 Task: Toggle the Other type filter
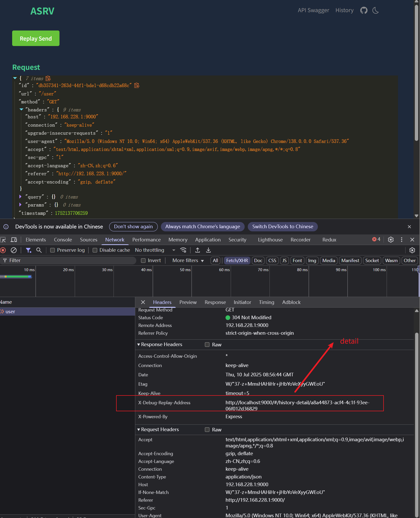tap(410, 261)
